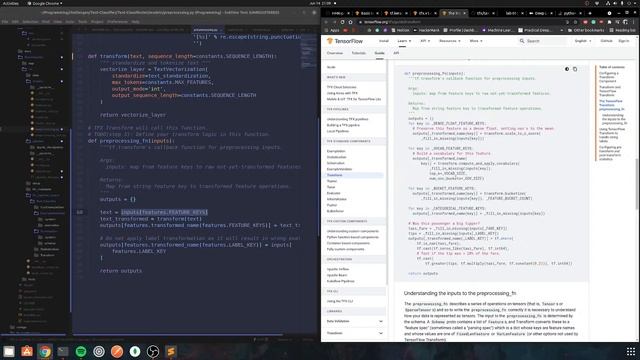Open Apache Airflow orchestration link
This screenshot has width=640, height=360.
coord(338,269)
